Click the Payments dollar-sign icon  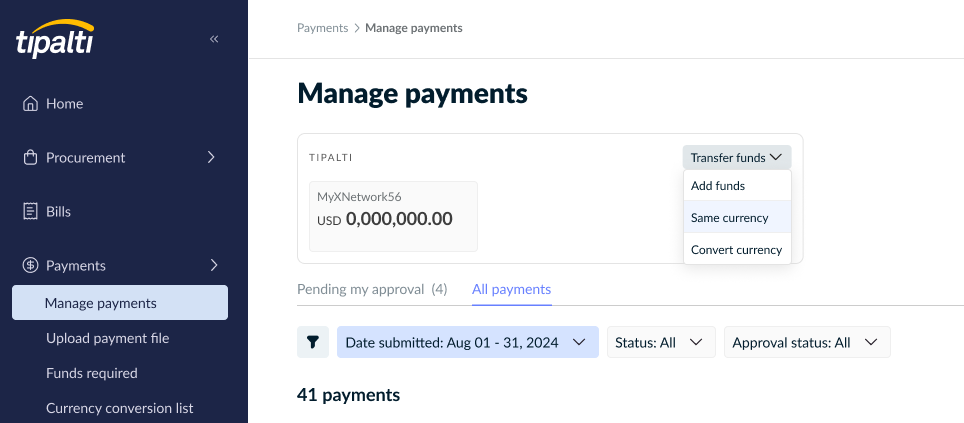coord(30,266)
